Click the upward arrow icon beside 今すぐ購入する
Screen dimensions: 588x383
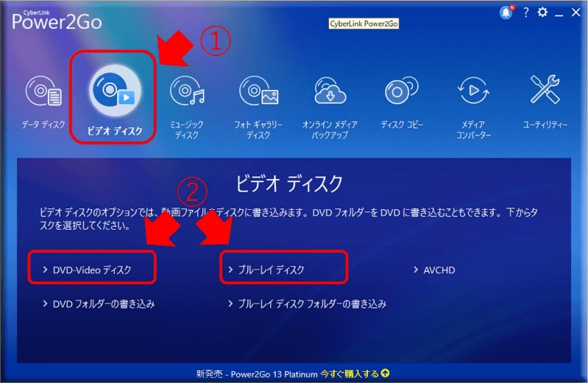[385, 373]
